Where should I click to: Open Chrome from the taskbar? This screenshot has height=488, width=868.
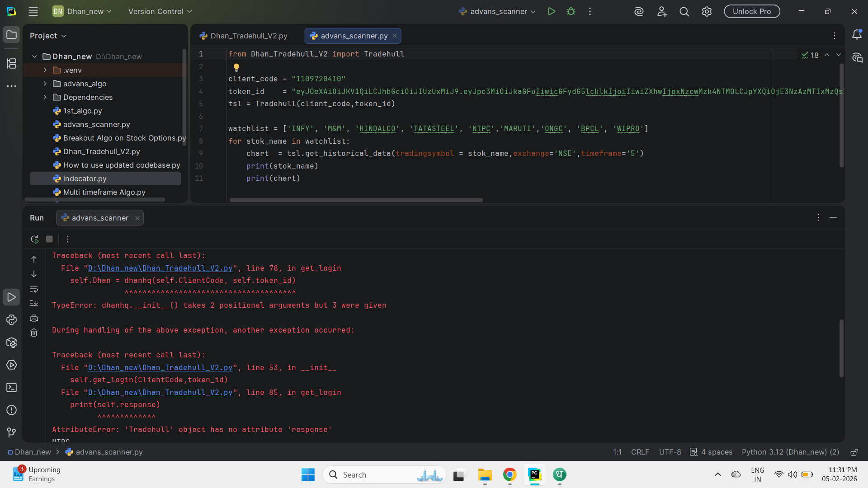point(509,475)
